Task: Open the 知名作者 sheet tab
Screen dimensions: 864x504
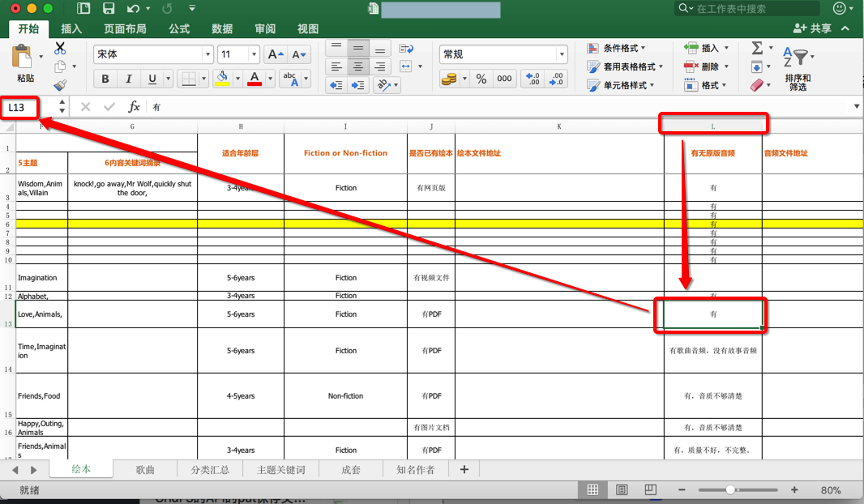Action: (416, 470)
